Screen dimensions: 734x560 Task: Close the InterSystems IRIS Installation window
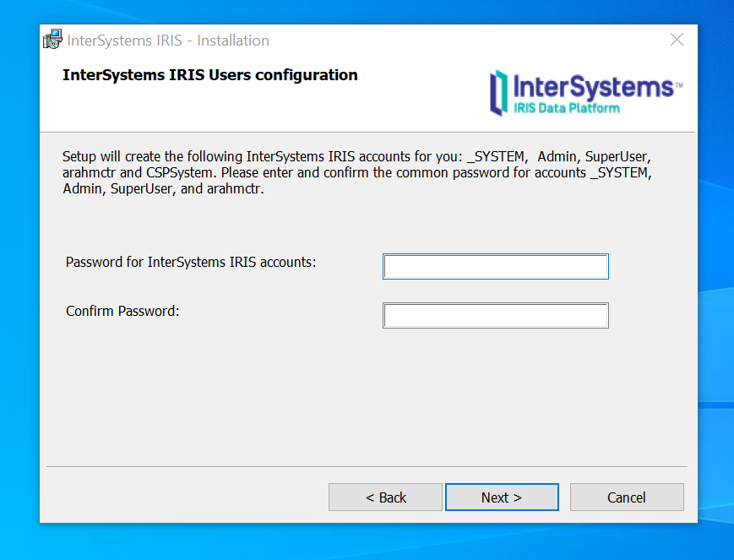pos(677,40)
